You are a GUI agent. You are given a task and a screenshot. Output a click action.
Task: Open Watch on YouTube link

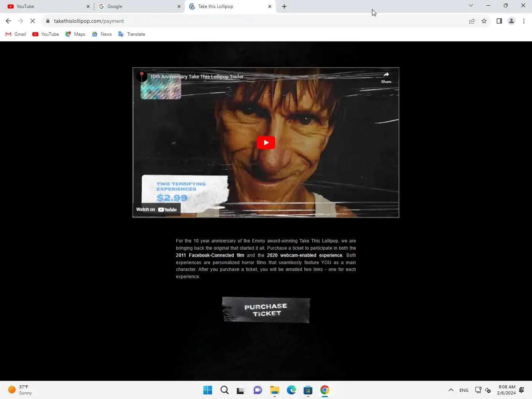(x=157, y=209)
